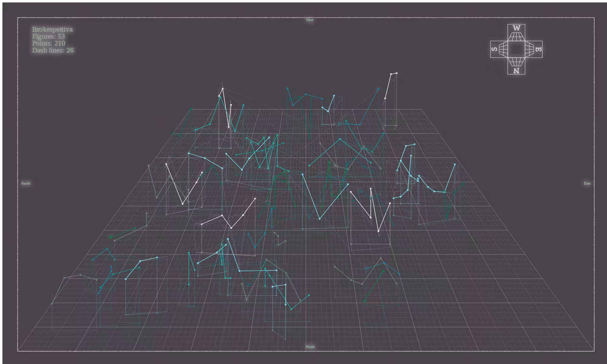Click the Figures: 53 counter
Image resolution: width=607 pixels, height=364 pixels.
(49, 36)
